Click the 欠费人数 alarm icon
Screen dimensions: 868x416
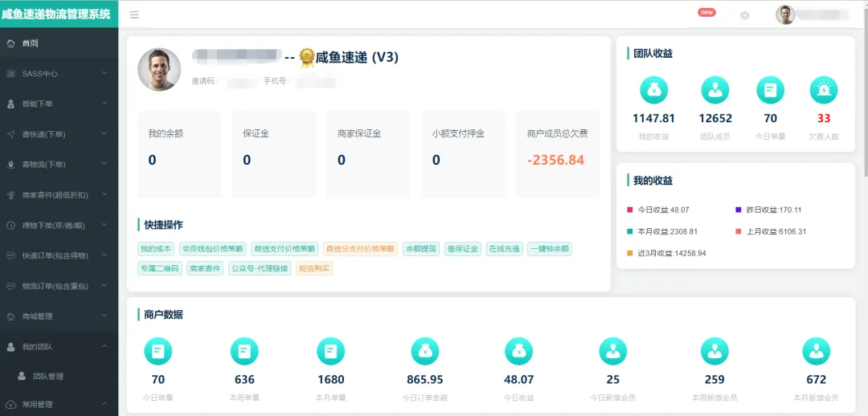click(824, 90)
